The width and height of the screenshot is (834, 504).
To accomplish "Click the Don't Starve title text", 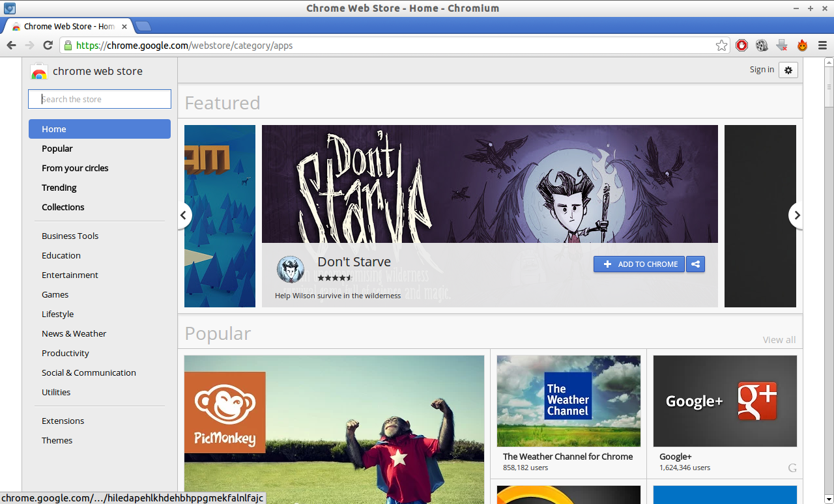I will pyautogui.click(x=354, y=262).
